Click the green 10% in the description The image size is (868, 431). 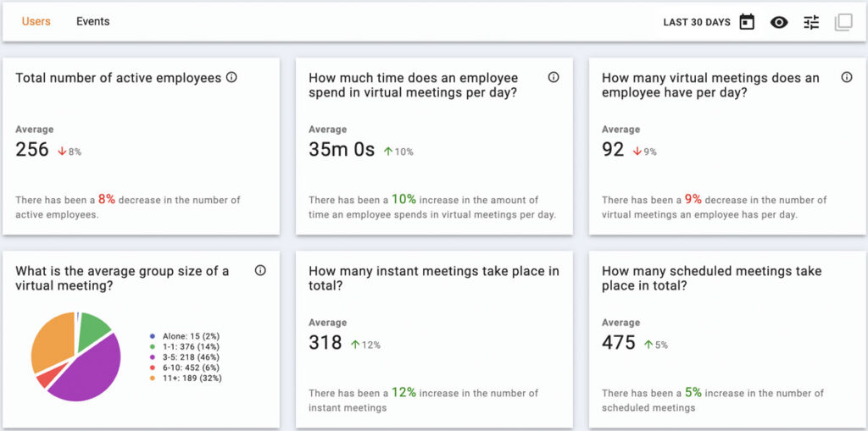point(403,199)
